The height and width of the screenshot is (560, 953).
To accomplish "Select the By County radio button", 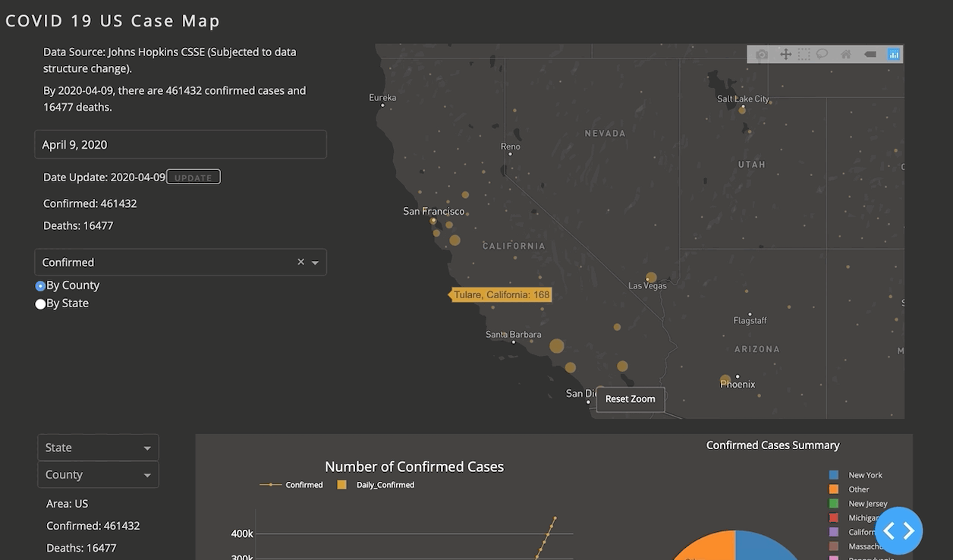I will point(41,286).
